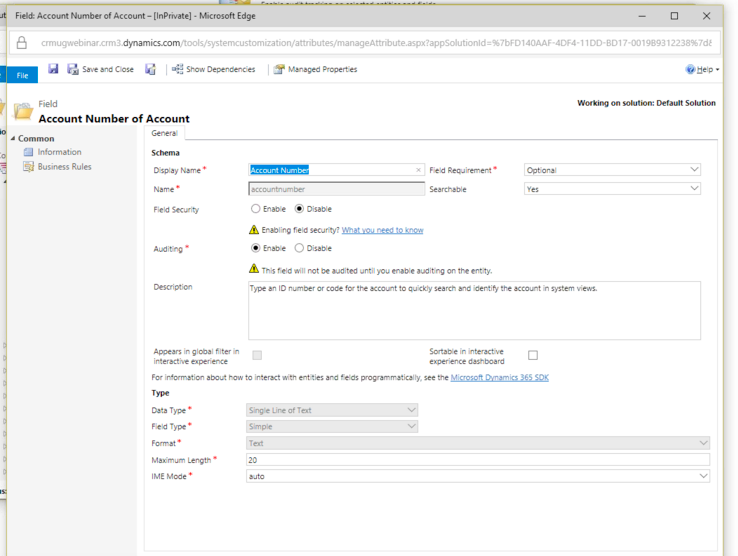
Task: Collapse the Common section
Action: [13, 138]
